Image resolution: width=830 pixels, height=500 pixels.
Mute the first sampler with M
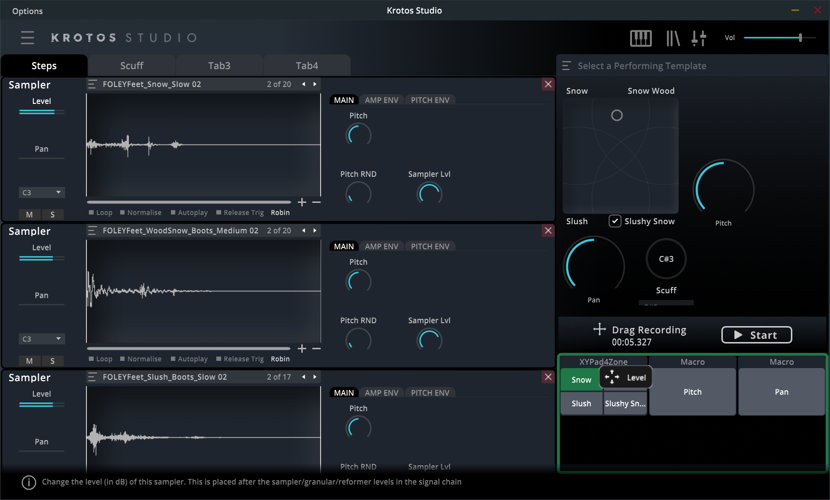(x=29, y=214)
